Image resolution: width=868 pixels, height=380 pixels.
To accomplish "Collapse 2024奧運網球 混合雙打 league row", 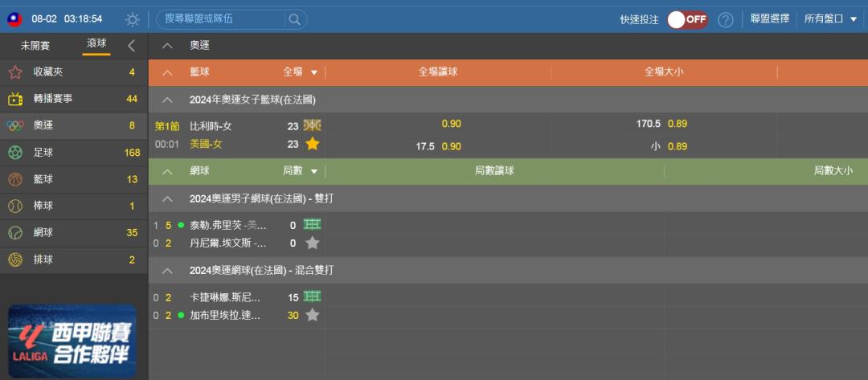I will coord(167,271).
